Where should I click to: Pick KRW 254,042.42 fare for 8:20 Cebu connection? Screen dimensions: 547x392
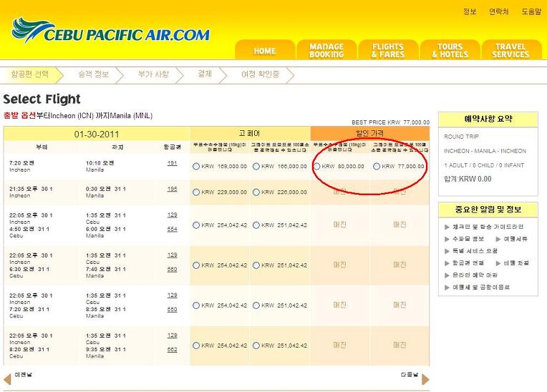196,346
